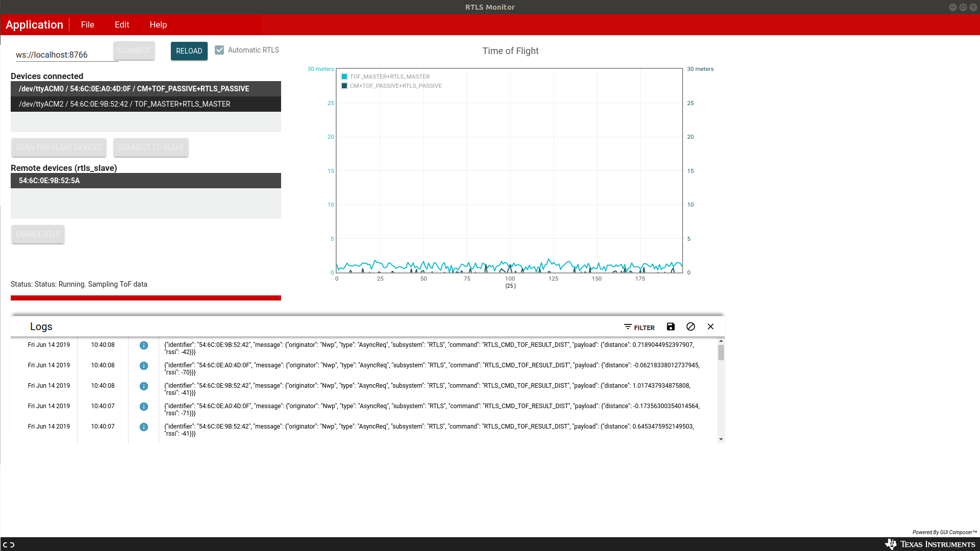Open the Edit menu

tap(121, 24)
